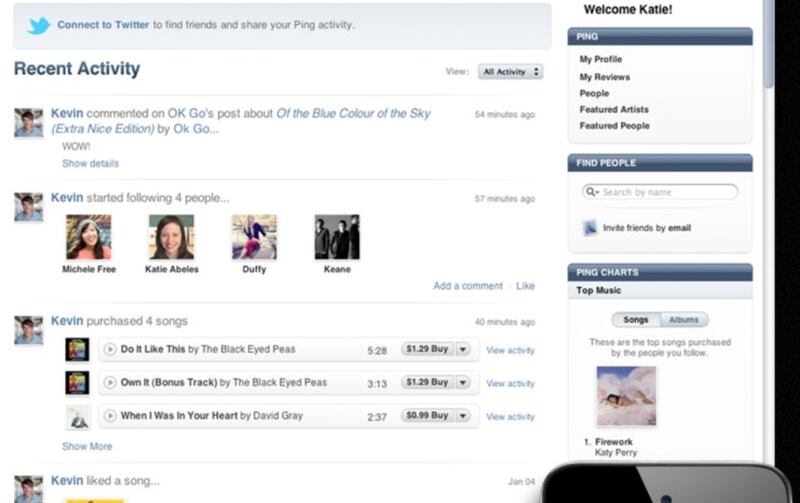Play When I Was In Your Heart preview
Image resolution: width=800 pixels, height=503 pixels.
click(x=110, y=416)
